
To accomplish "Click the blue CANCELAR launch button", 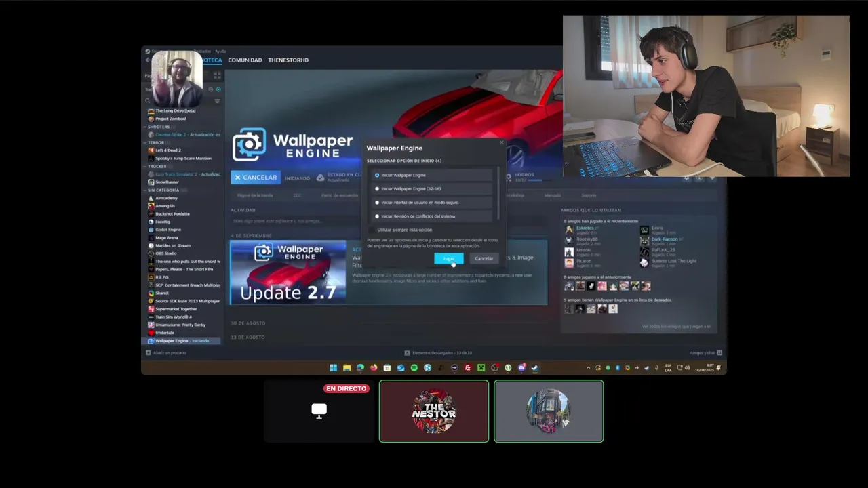I will coord(255,178).
